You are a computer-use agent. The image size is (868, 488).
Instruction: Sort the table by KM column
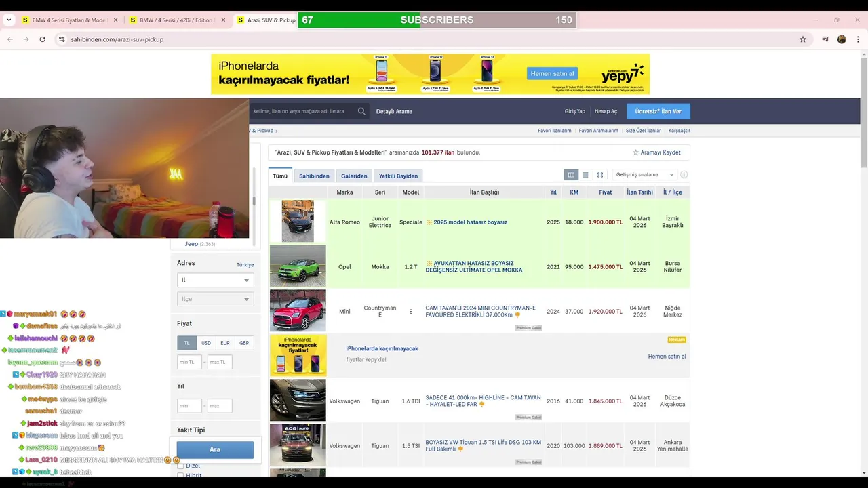click(574, 192)
